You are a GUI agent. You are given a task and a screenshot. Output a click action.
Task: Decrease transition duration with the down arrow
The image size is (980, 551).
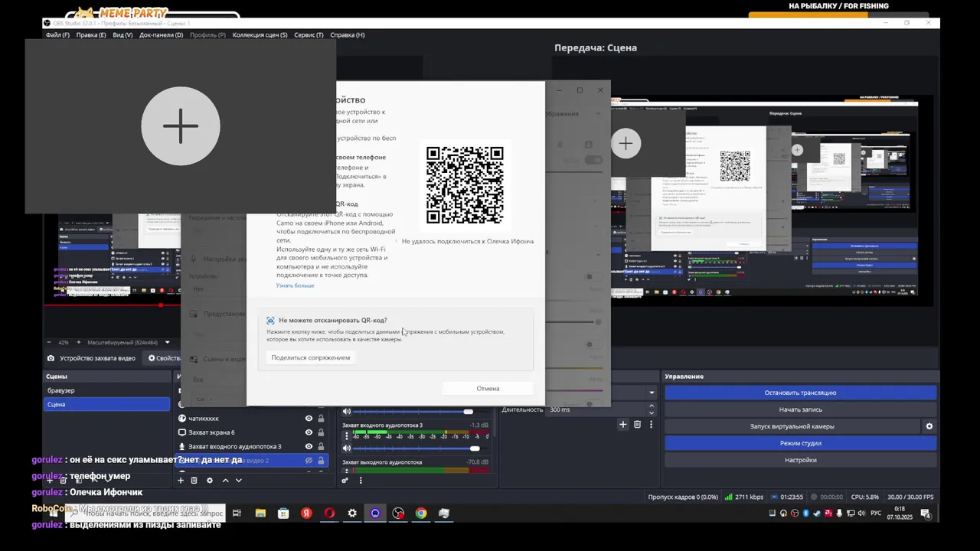[653, 412]
